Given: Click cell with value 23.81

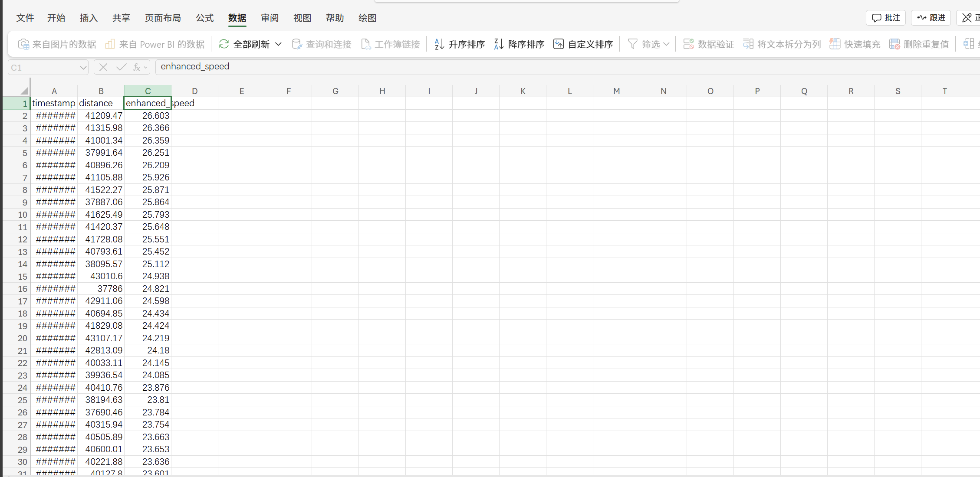Looking at the screenshot, I should 148,400.
